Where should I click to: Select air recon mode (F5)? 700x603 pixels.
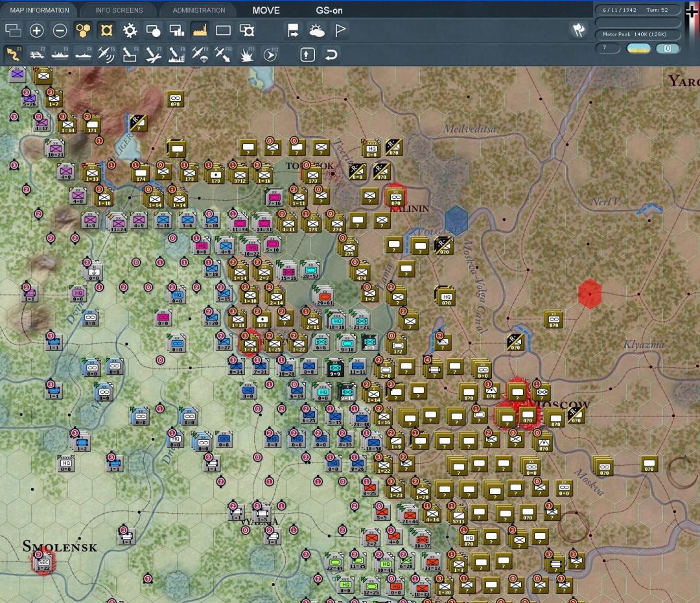pos(106,55)
